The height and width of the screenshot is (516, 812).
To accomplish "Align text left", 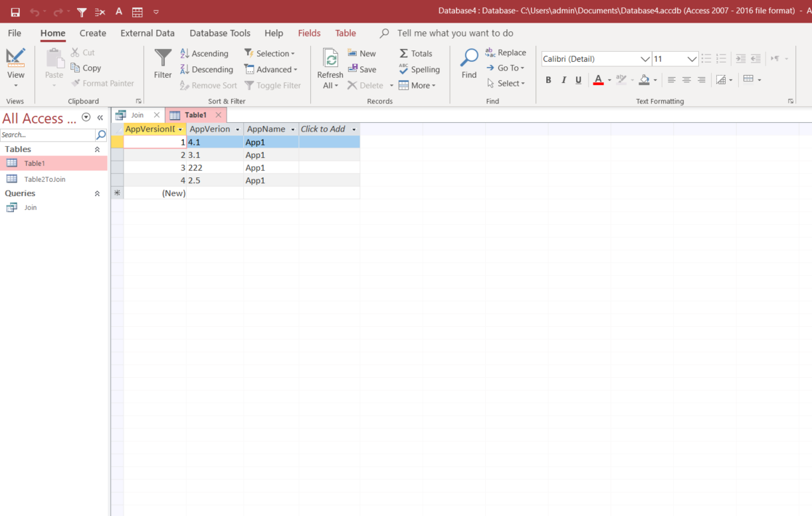I will click(671, 80).
